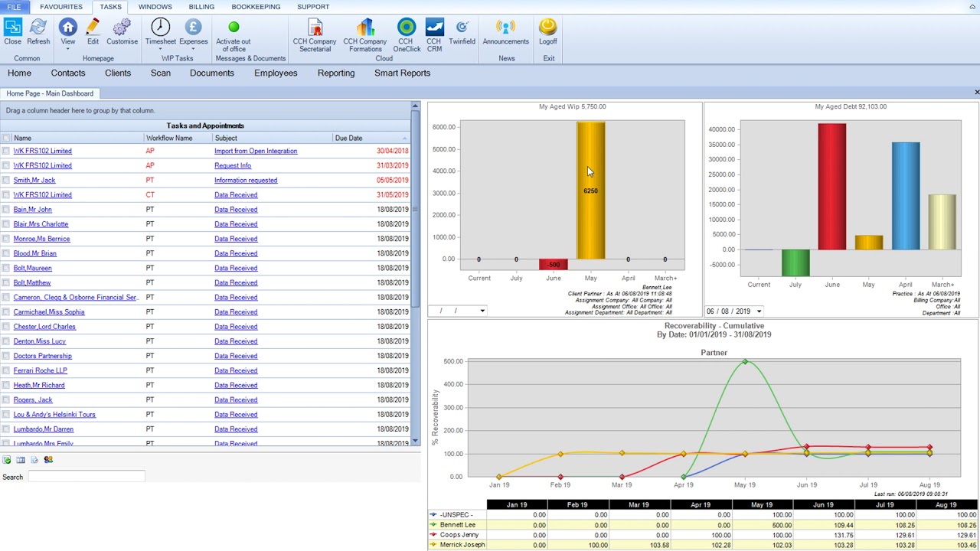Open Customise with the gears icon

pos(122,28)
